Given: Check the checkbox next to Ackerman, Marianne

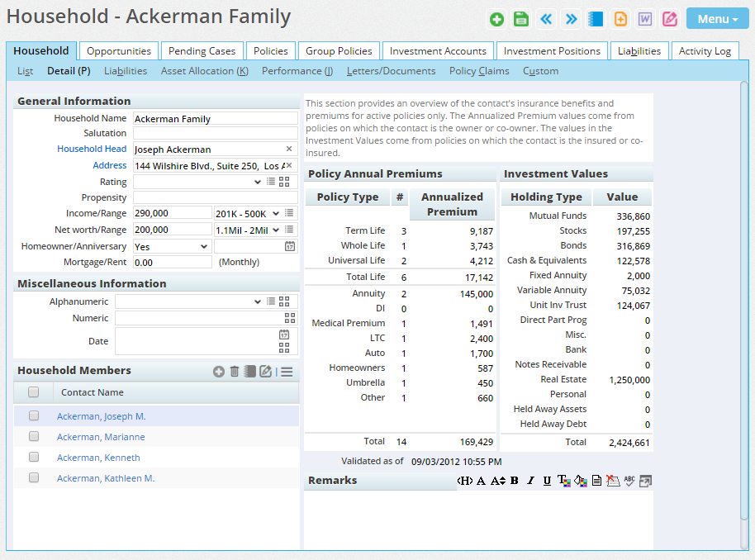Looking at the screenshot, I should pyautogui.click(x=34, y=436).
